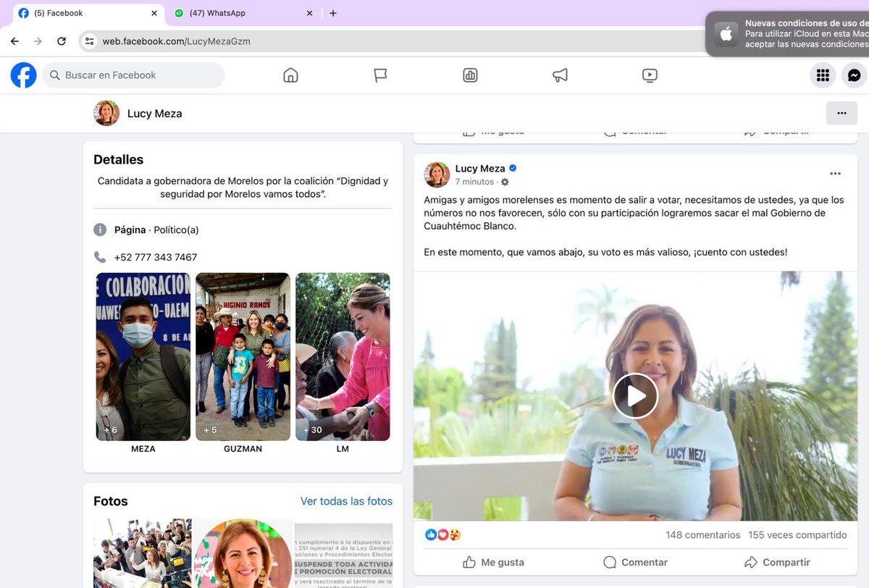This screenshot has height=588, width=869.
Task: Click the page header profile picture
Action: tap(106, 113)
